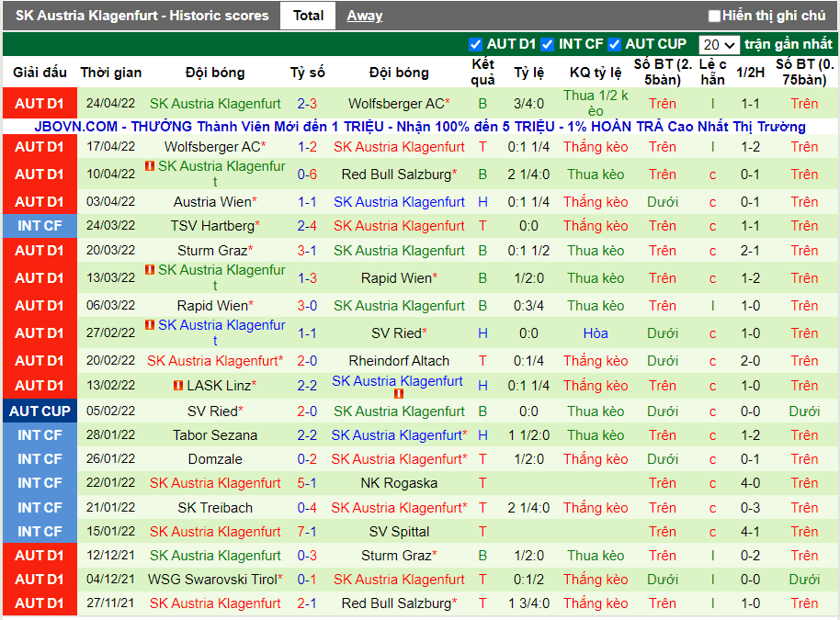Click the AUT CUP league label on 05/02/22
The height and width of the screenshot is (620, 840).
(x=40, y=411)
